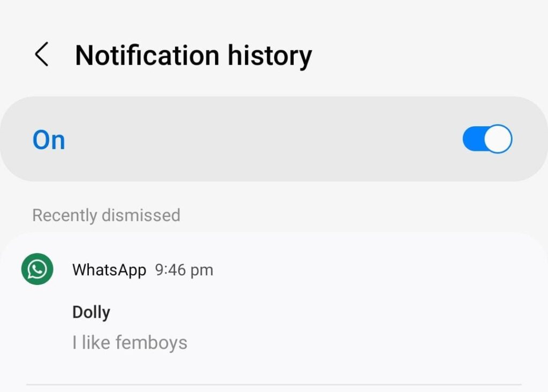Viewport: 548px width, 392px height.
Task: Click the 9:46 pm timestamp
Action: [x=184, y=270]
